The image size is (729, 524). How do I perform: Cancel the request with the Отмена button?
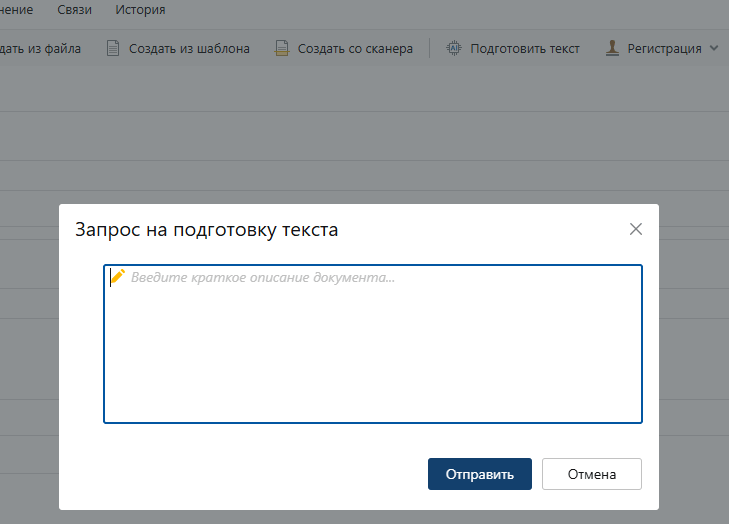pos(591,474)
